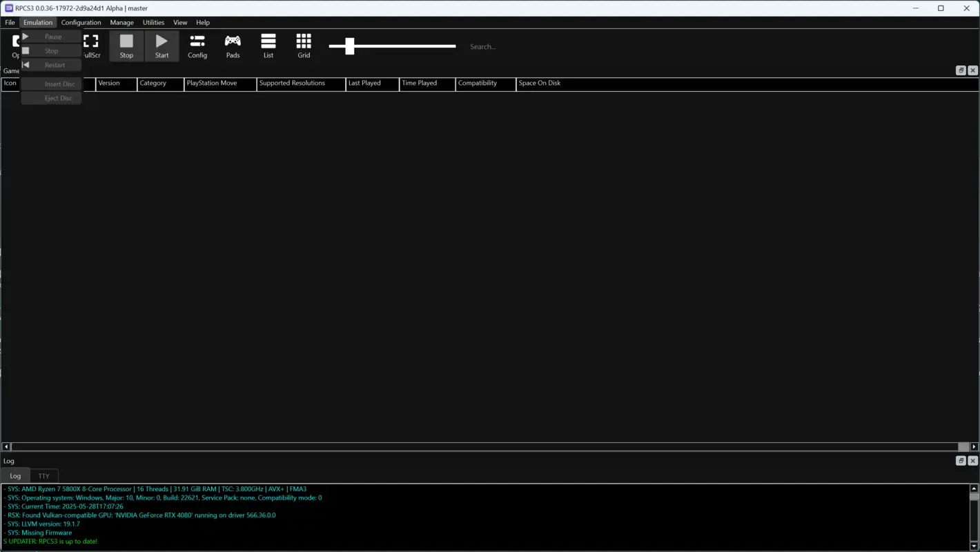Screen dimensions: 980x552
Task: Switch to the TTY tab
Action: (x=43, y=475)
